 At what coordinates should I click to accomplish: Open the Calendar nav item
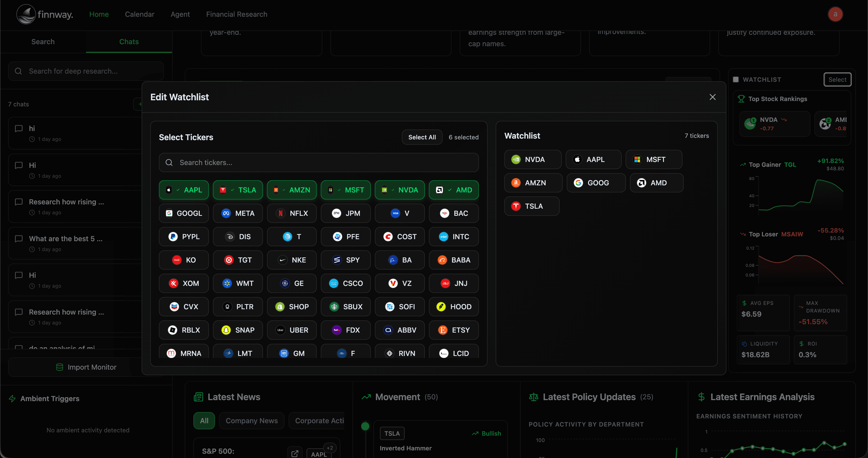(x=140, y=14)
